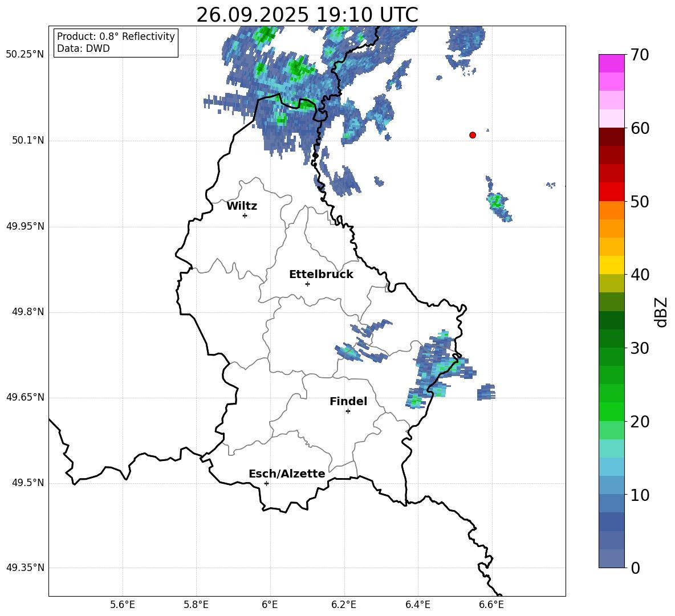675x616 pixels.
Task: Click the colorbar tick label 0
Action: point(635,568)
